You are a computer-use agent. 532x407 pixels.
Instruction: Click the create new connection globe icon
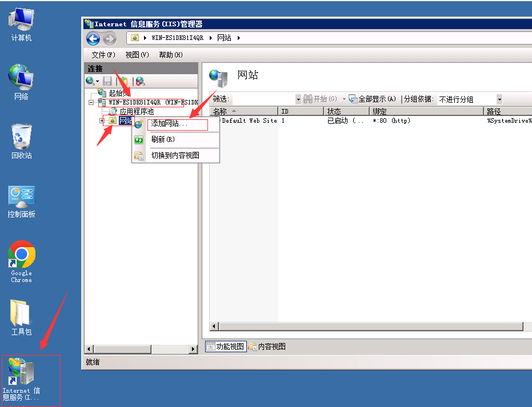90,81
